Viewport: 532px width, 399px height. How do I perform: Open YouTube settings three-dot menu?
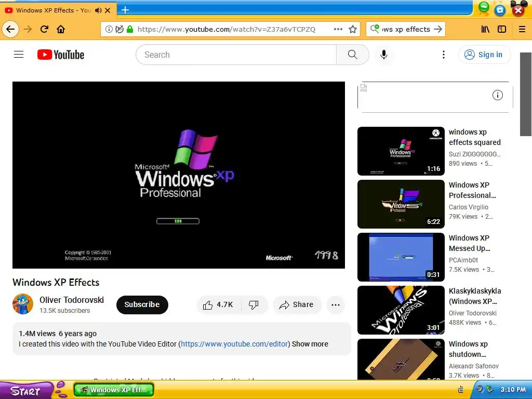click(444, 55)
